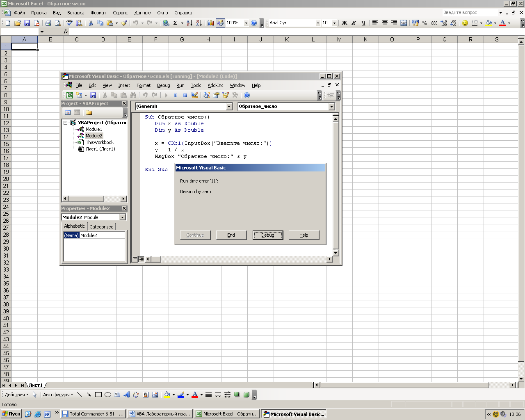Viewport: 525px width, 420px height.
Task: Open the Run menu in VBA editor
Action: 180,85
